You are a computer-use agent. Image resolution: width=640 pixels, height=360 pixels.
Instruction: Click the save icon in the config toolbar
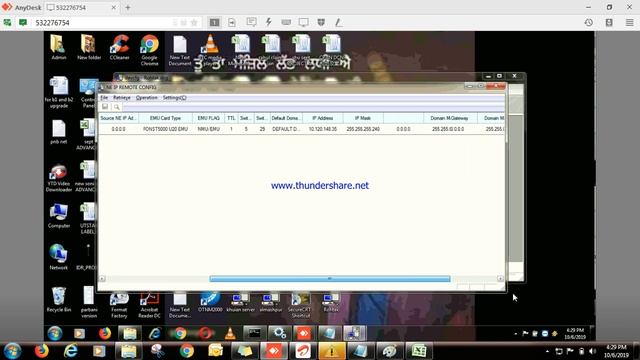click(105, 107)
